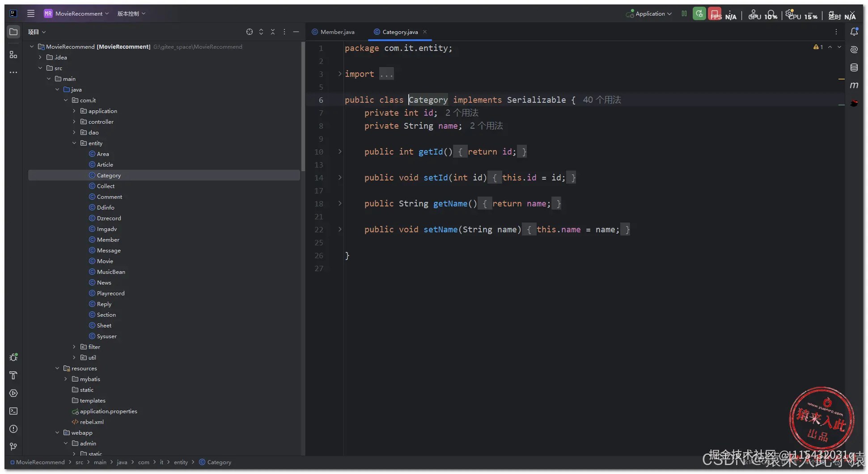Open the 项目 view selector dropdown
This screenshot has height=474, width=868.
coord(37,32)
